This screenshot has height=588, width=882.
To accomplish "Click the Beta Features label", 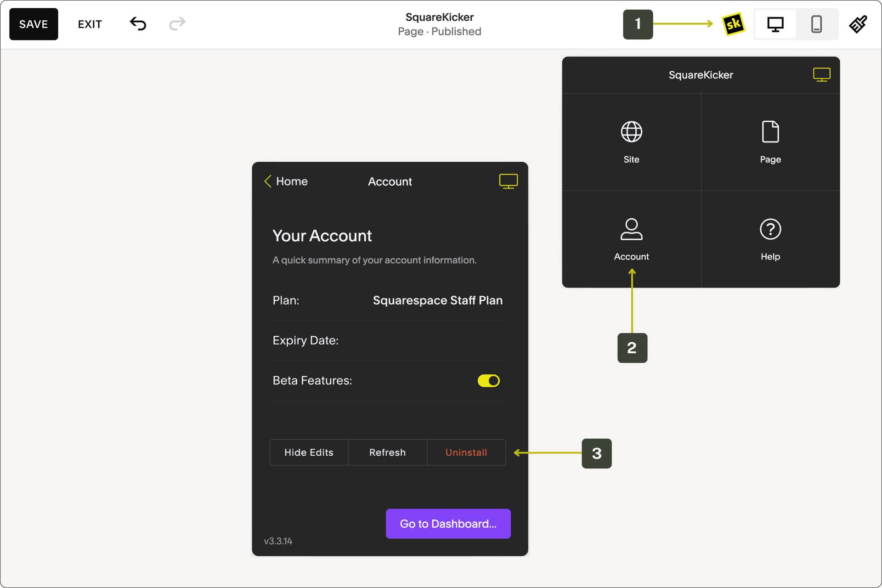I will [x=312, y=380].
